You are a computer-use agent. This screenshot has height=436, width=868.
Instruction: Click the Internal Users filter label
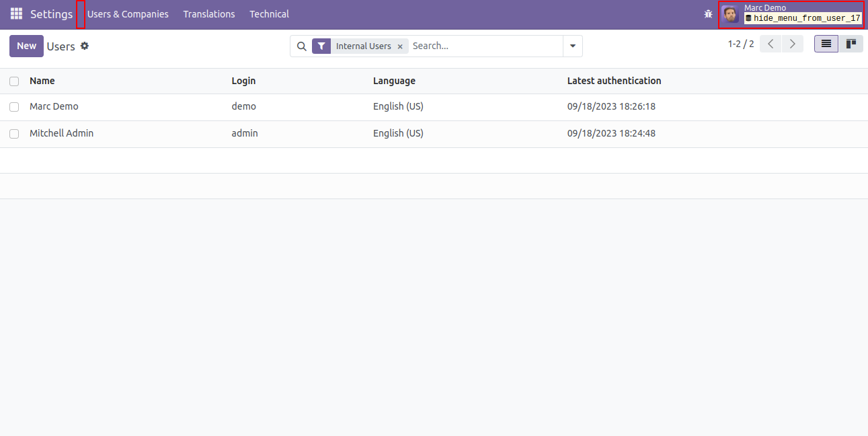363,46
